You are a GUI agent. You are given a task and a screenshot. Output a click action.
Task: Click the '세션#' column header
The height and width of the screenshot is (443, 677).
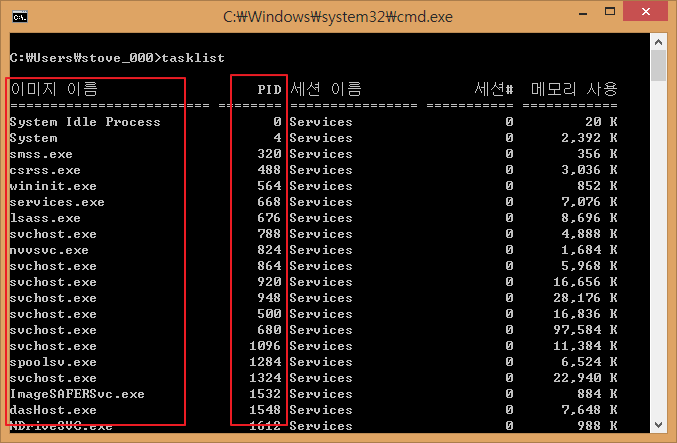(494, 89)
